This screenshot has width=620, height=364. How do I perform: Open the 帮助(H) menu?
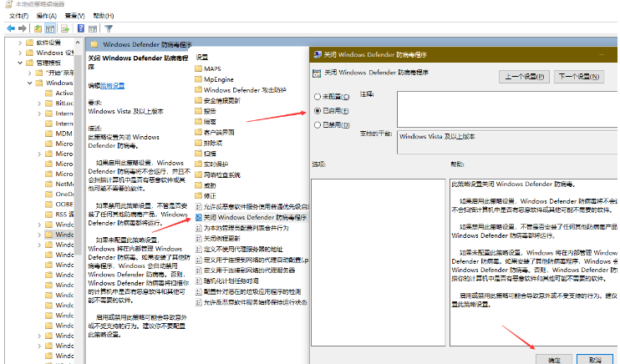104,16
